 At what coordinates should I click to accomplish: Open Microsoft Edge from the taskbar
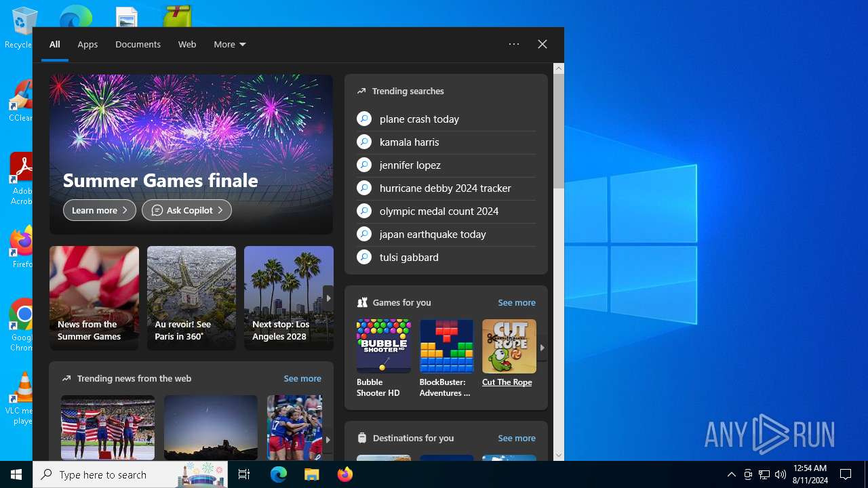[x=279, y=474]
